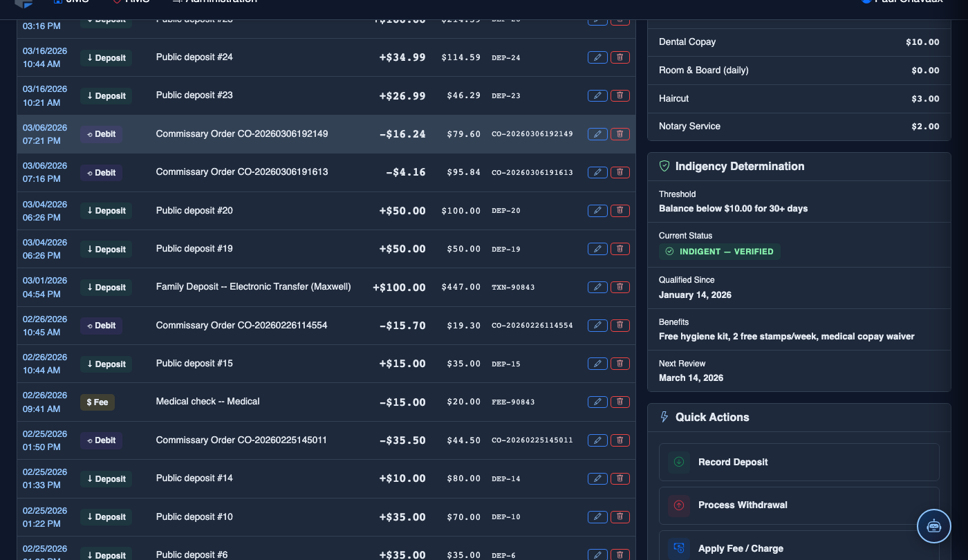The height and width of the screenshot is (560, 968).
Task: Delete the Public deposit #24 transaction
Action: 620,57
